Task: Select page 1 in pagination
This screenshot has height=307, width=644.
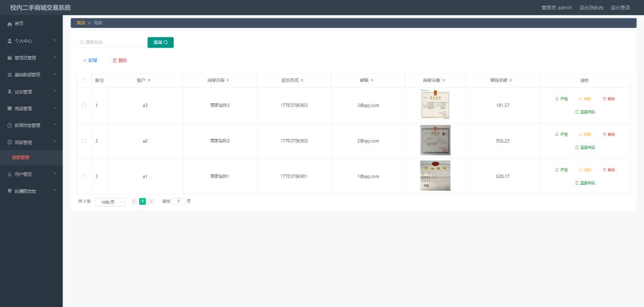Action: coord(143,201)
